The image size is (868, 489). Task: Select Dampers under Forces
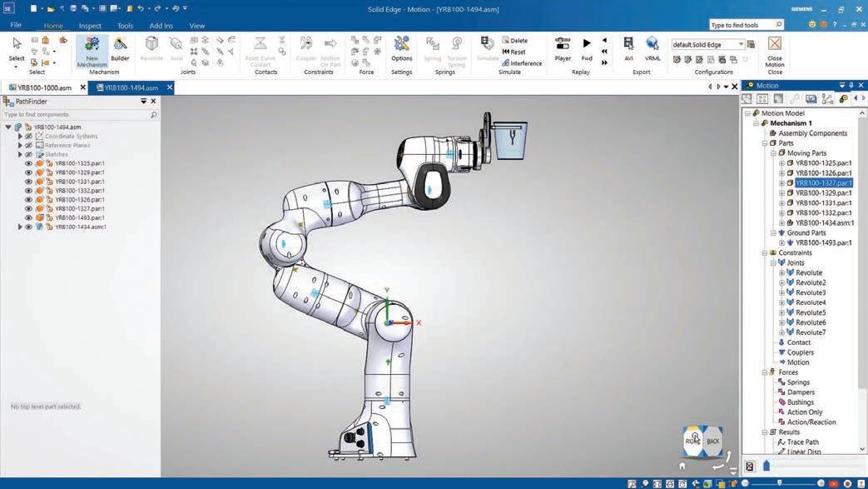point(801,392)
